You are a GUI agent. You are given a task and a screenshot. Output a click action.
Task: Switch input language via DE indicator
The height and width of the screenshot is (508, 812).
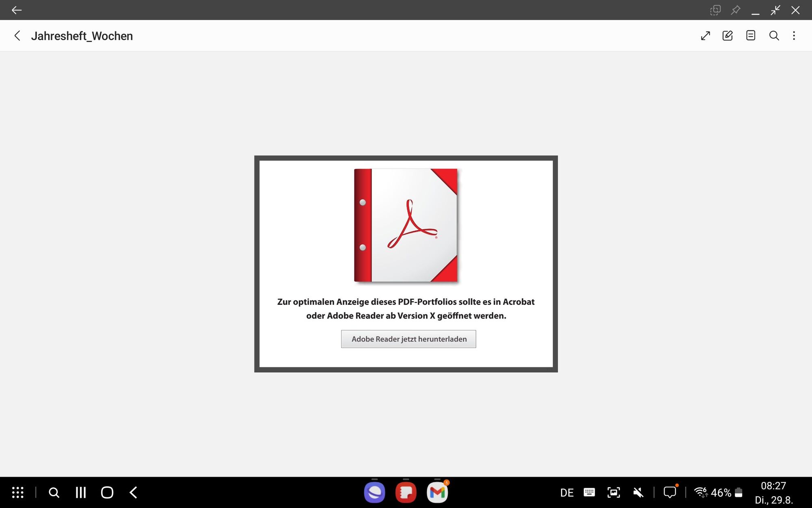[567, 493]
